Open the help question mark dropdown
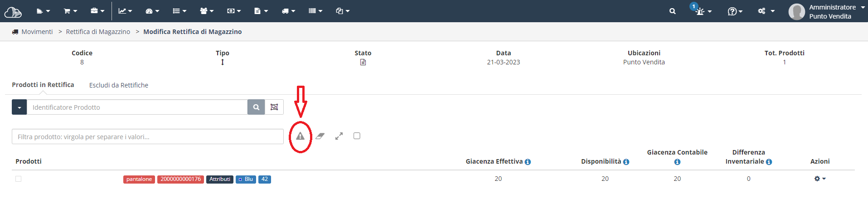868x199 pixels. 735,11
